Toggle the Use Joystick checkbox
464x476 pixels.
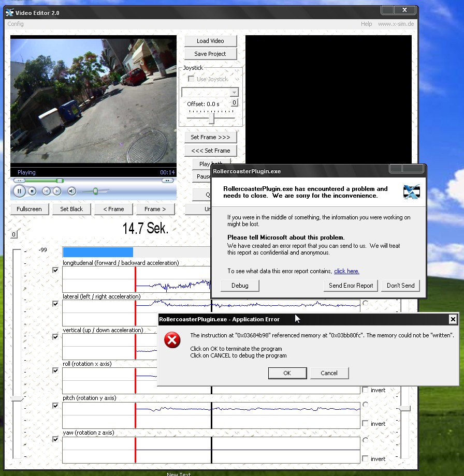click(191, 79)
